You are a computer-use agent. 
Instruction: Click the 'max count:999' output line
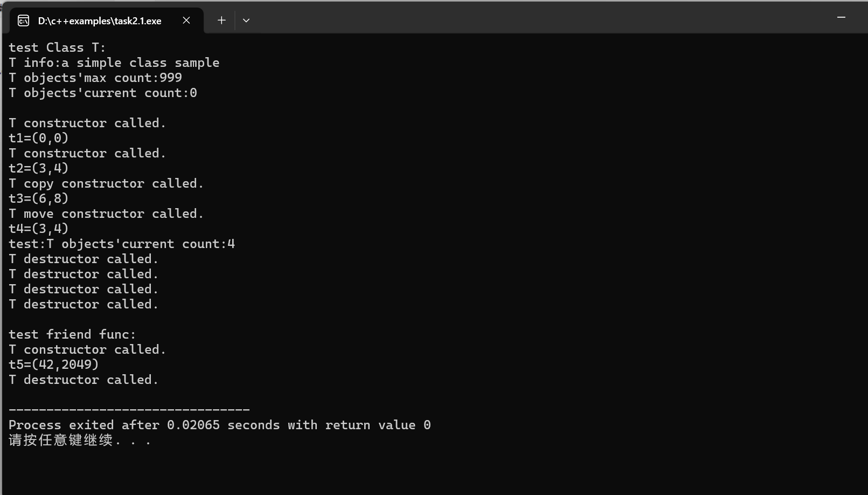pos(95,78)
